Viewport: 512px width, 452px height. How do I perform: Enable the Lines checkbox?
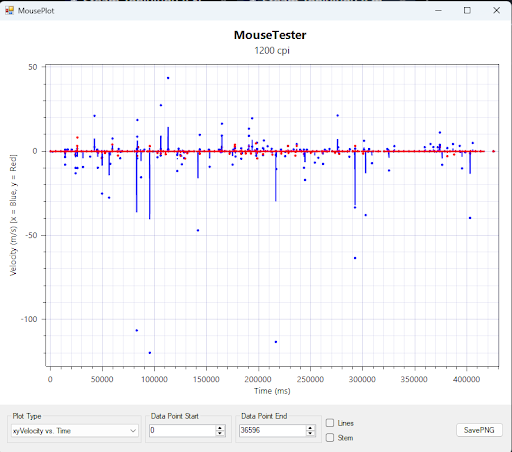coord(330,423)
